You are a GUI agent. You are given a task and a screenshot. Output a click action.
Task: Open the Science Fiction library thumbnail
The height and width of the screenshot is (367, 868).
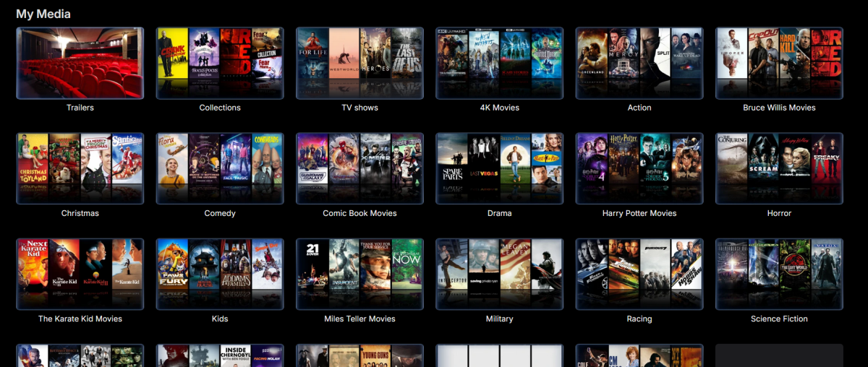pyautogui.click(x=779, y=274)
